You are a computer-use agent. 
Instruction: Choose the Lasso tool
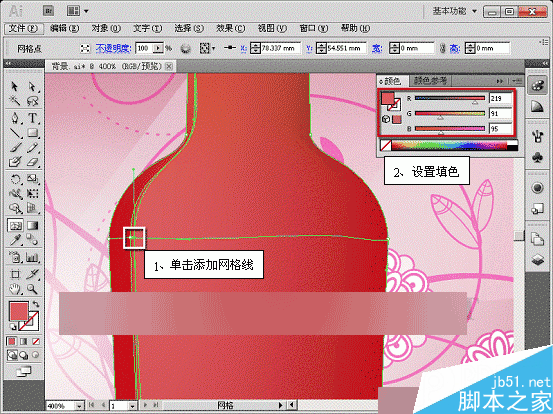pos(32,101)
